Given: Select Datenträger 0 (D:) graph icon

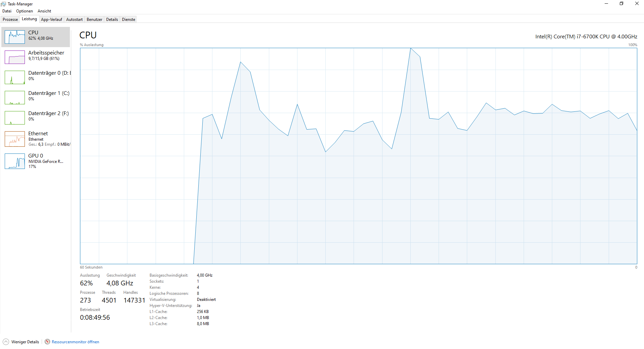Looking at the screenshot, I should coord(15,77).
